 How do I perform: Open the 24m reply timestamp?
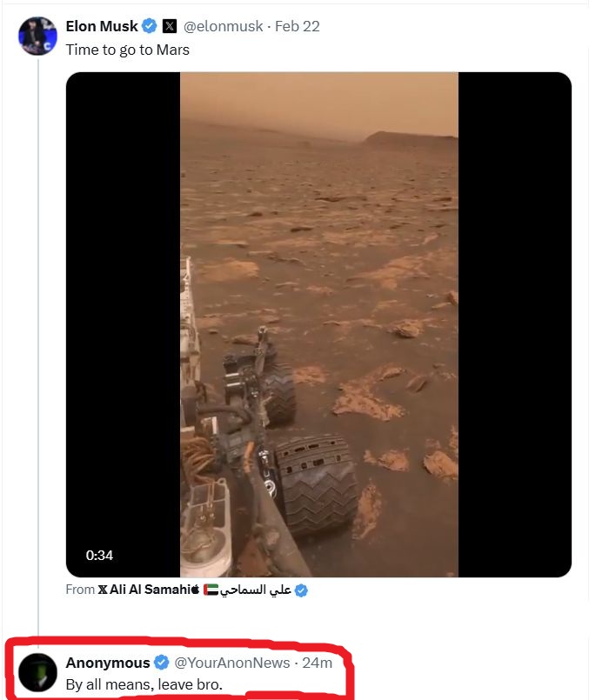click(x=317, y=663)
